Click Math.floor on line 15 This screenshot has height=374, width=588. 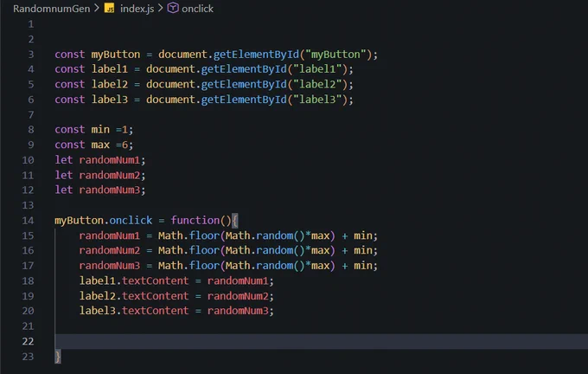(189, 235)
